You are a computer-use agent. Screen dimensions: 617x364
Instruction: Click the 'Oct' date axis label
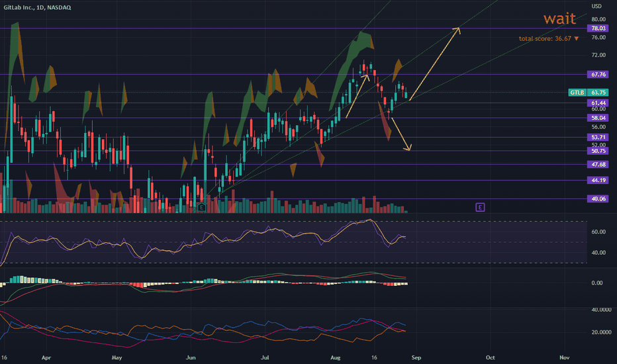click(491, 357)
